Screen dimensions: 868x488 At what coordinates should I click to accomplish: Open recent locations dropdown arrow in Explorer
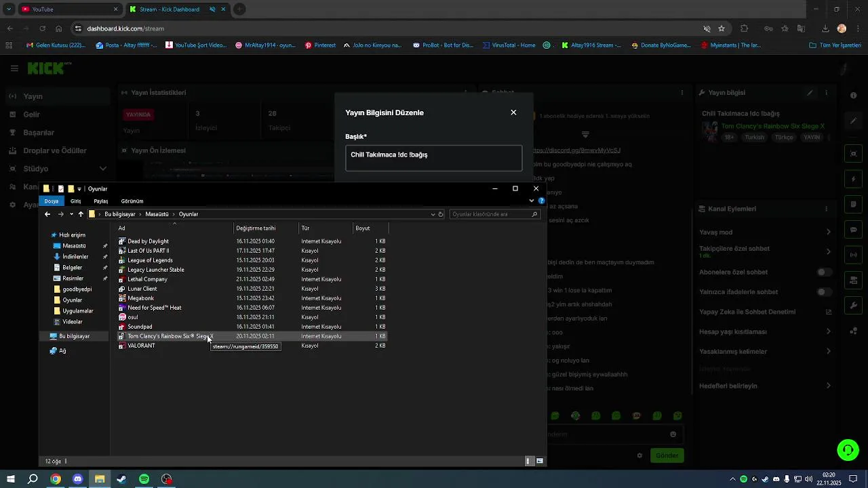(x=71, y=214)
